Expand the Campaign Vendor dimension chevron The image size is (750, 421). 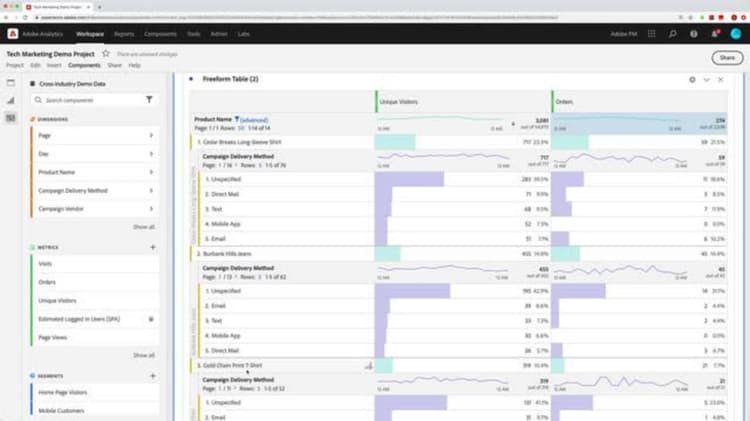pyautogui.click(x=151, y=209)
